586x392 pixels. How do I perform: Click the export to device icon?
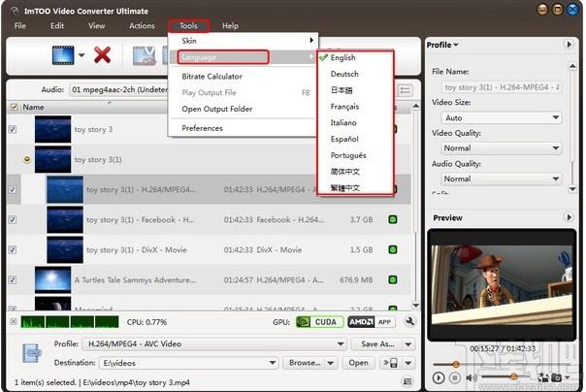(390, 363)
